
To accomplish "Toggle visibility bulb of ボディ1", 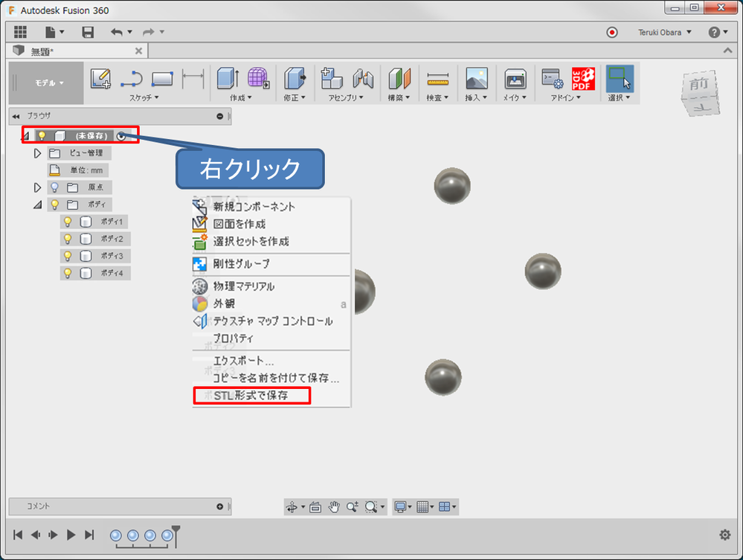I will (67, 222).
